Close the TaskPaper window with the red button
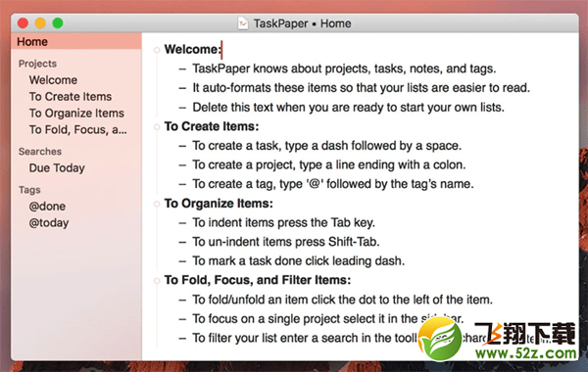The height and width of the screenshot is (372, 588). click(x=24, y=23)
